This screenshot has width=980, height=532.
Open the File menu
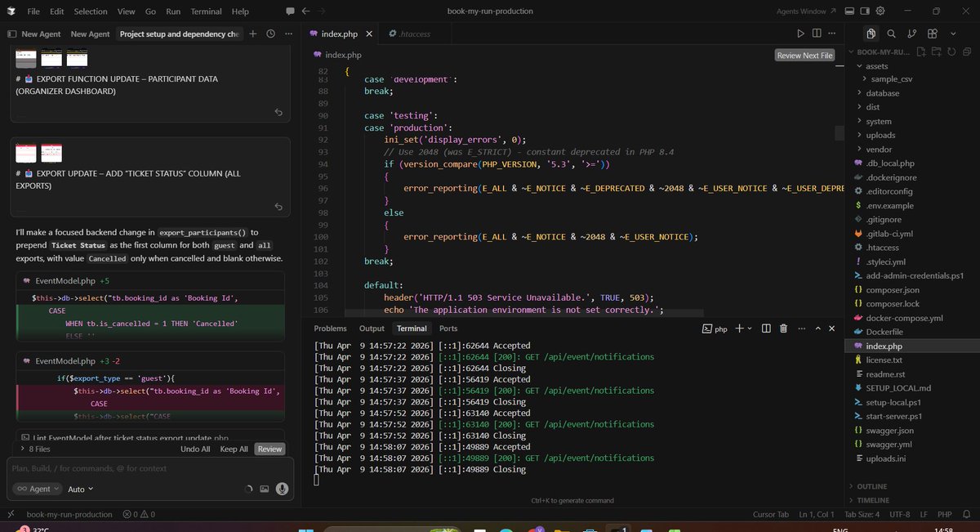pyautogui.click(x=33, y=11)
